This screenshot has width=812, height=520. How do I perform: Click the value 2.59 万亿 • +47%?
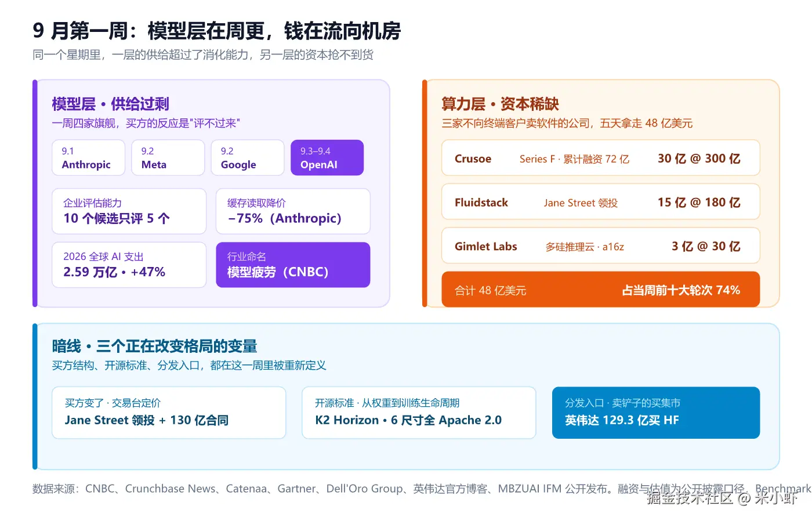[114, 272]
